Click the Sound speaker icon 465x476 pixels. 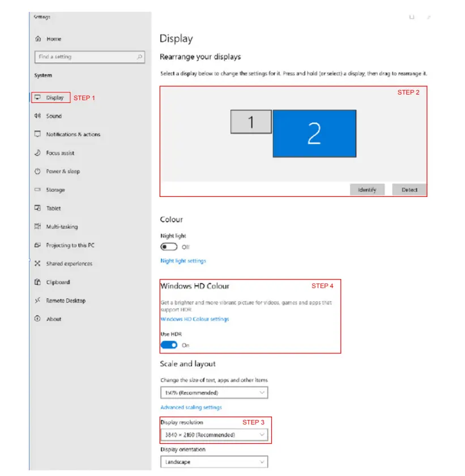pos(37,115)
